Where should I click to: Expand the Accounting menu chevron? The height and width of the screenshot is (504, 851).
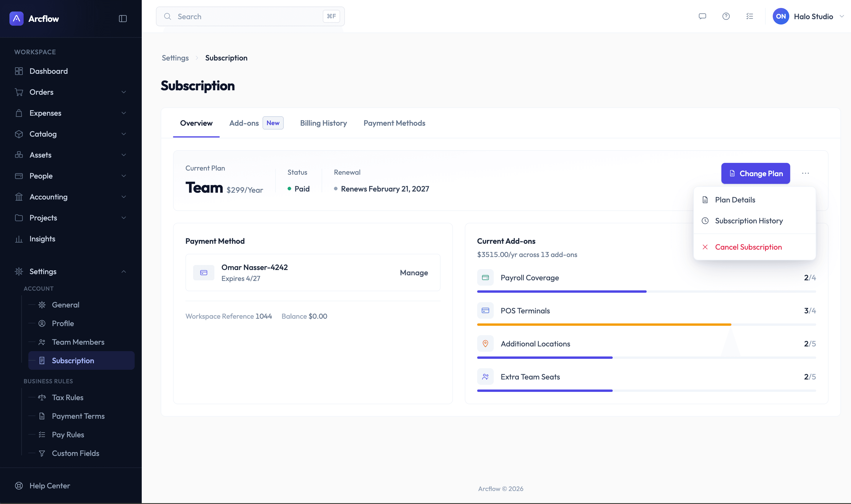point(124,197)
